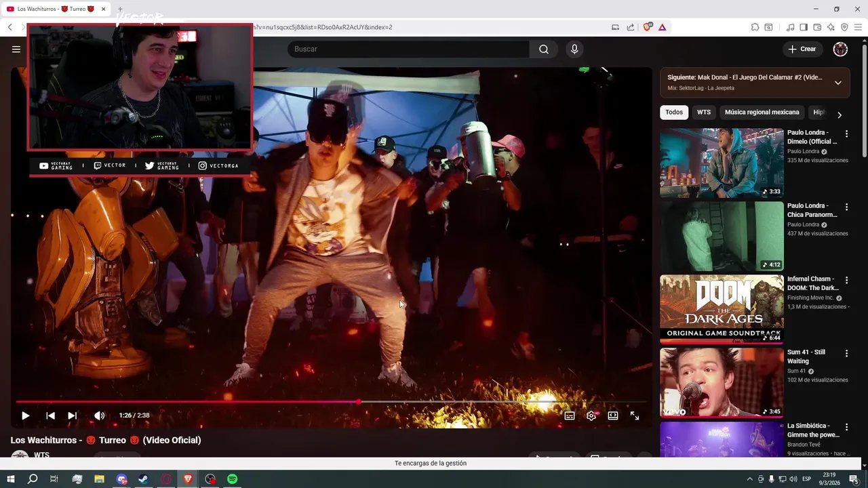The height and width of the screenshot is (488, 868).
Task: Open video quality settings gear
Action: click(591, 415)
